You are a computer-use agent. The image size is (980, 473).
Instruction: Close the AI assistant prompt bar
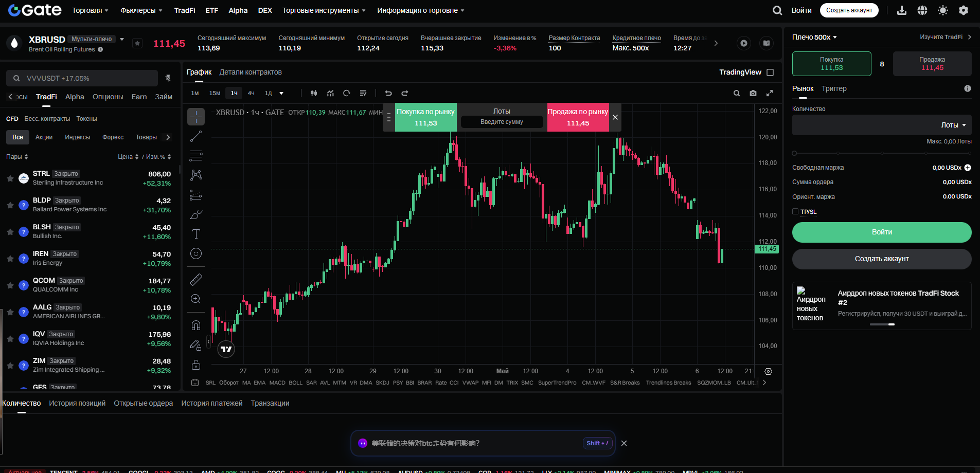pyautogui.click(x=624, y=443)
